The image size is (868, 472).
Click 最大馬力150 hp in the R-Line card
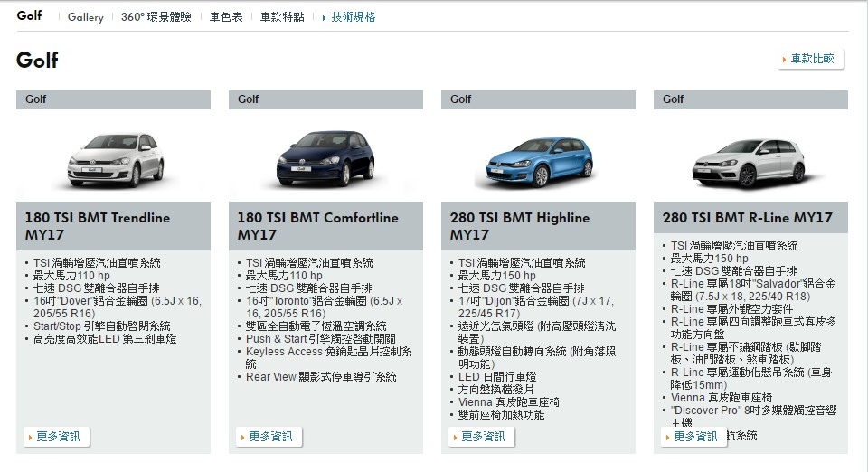(x=709, y=259)
